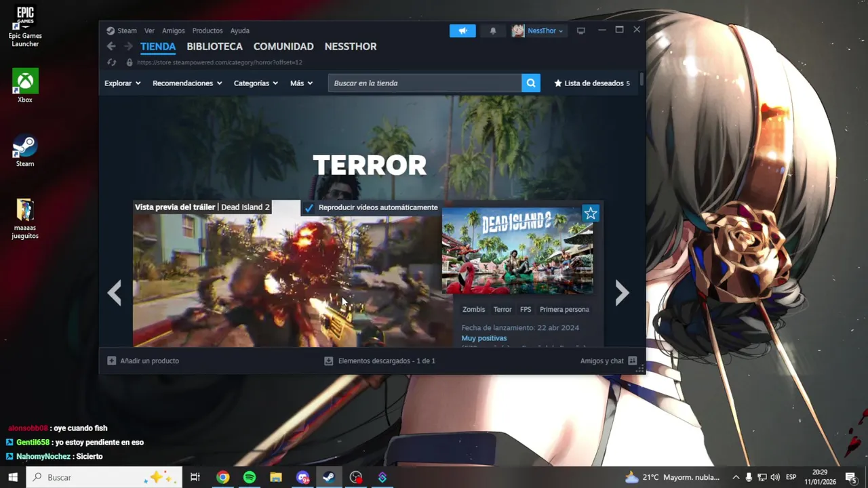868x488 pixels.
Task: Switch Steam to Big Picture mode icon
Action: (x=580, y=30)
